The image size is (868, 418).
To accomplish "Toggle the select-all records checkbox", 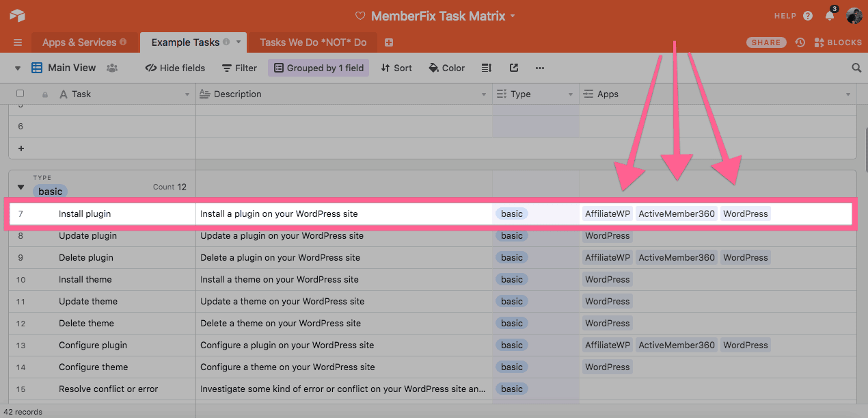I will pyautogui.click(x=20, y=94).
